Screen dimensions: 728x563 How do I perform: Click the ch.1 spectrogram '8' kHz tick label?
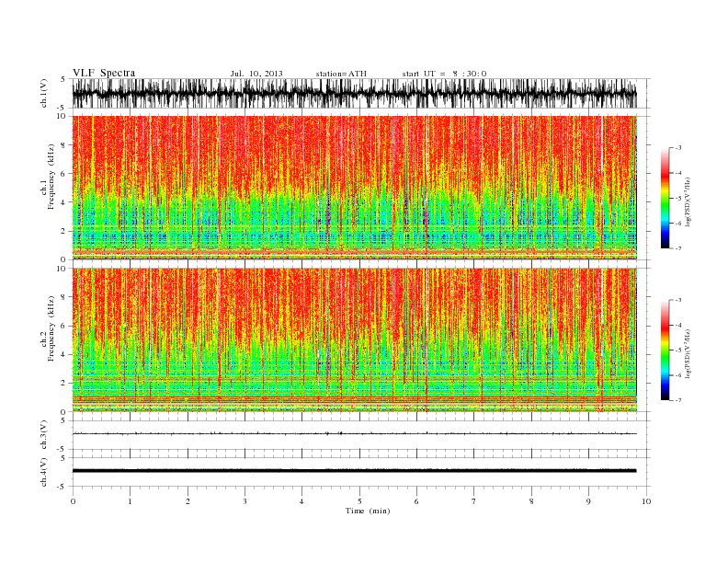pos(63,145)
